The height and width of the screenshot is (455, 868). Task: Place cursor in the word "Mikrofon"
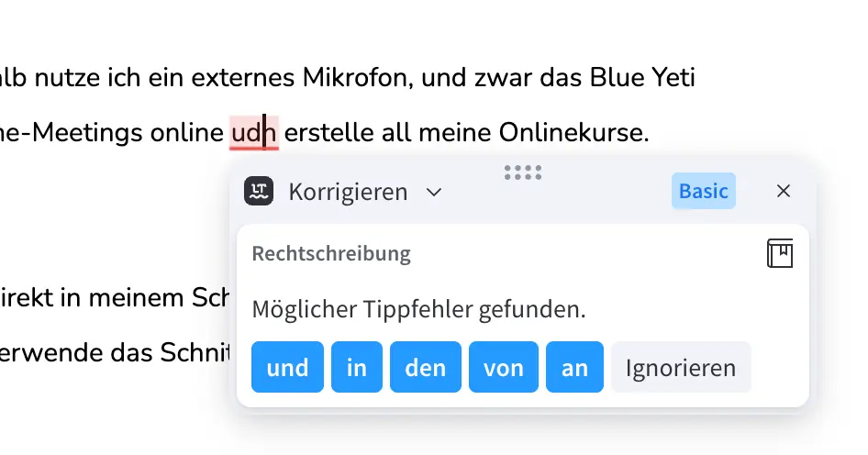tap(354, 78)
